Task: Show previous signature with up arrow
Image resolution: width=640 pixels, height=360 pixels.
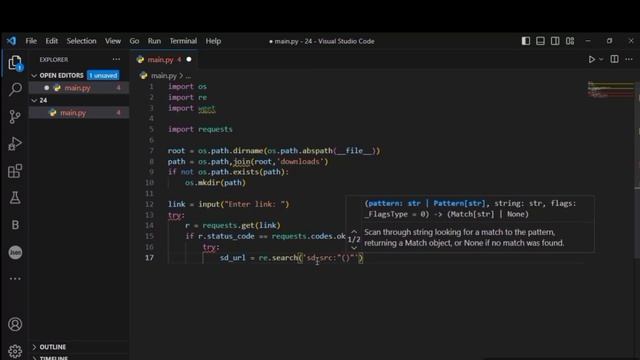Action: [354, 231]
